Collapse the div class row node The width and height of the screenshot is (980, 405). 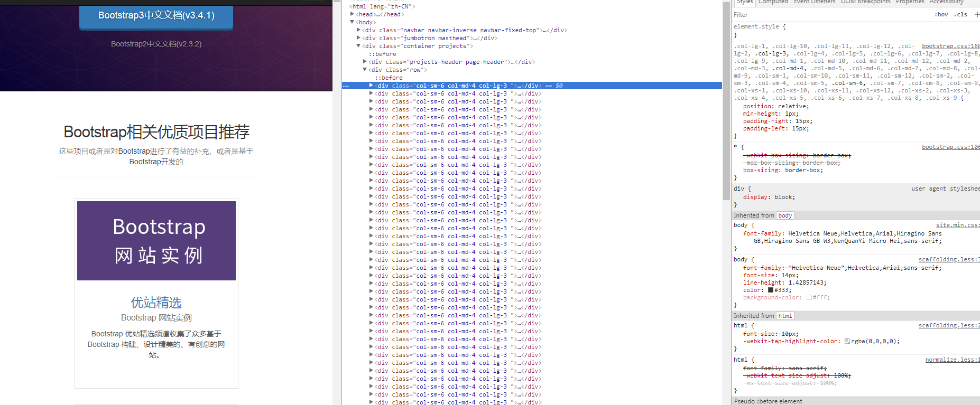[365, 70]
